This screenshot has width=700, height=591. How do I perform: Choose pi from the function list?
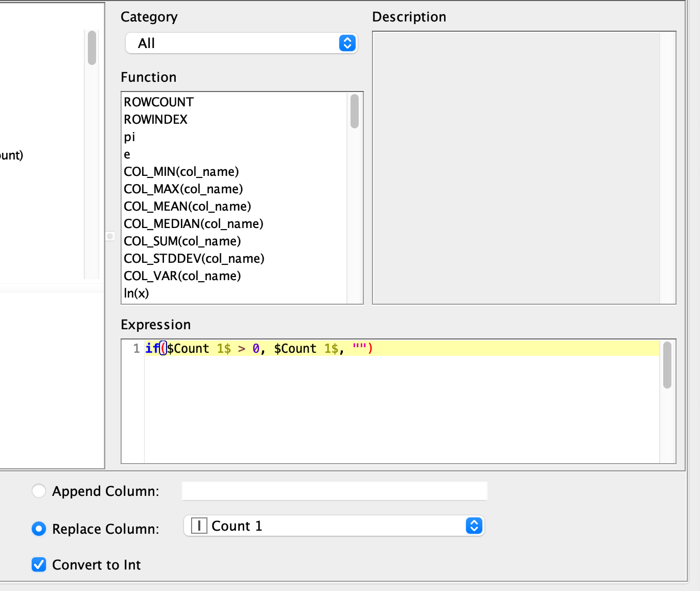(130, 137)
